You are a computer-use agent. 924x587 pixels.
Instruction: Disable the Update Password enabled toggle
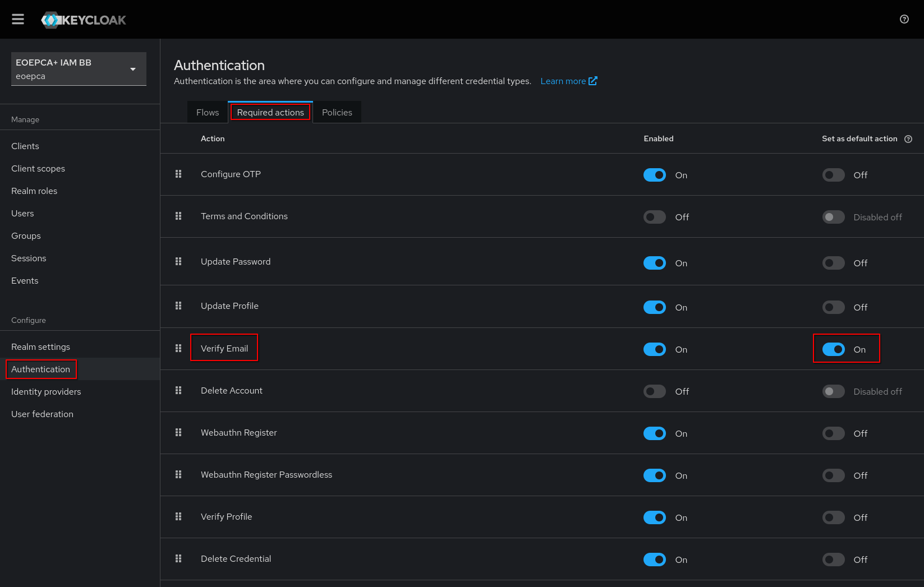point(654,263)
